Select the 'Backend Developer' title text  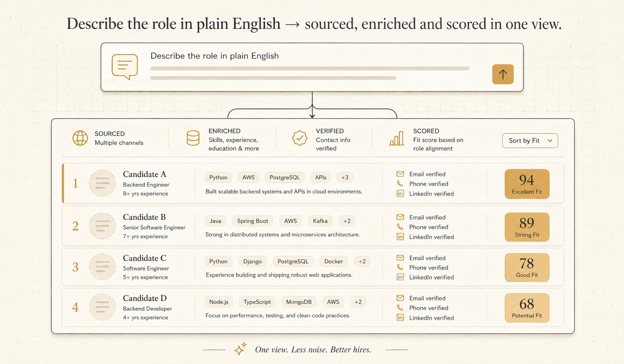point(147,309)
